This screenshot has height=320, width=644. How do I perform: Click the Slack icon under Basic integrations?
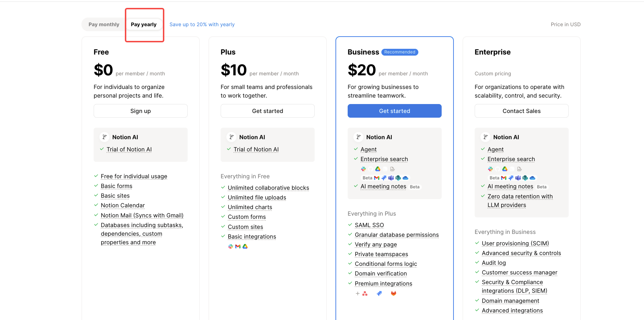[x=231, y=246]
